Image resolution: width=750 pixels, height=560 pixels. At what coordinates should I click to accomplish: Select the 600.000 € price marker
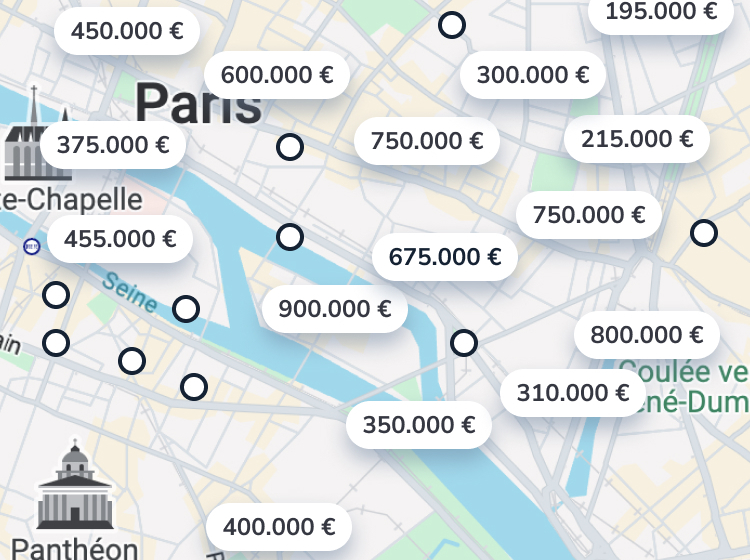pos(277,75)
